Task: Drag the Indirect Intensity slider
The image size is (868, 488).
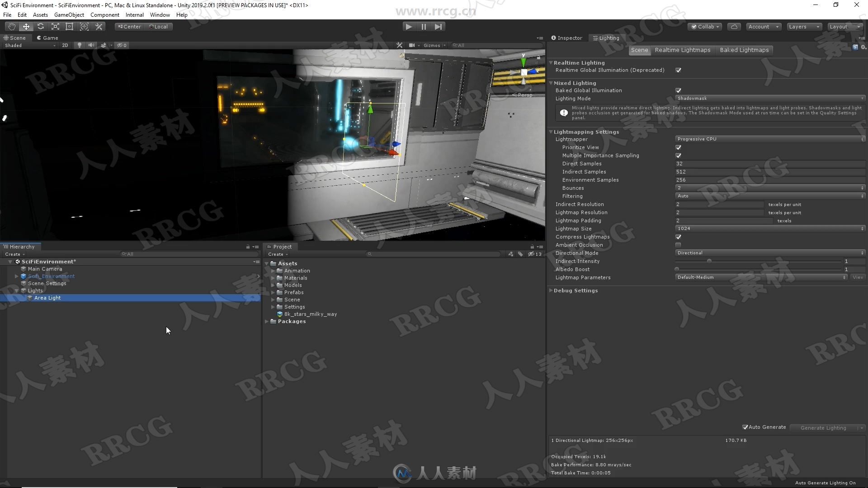Action: click(x=709, y=261)
